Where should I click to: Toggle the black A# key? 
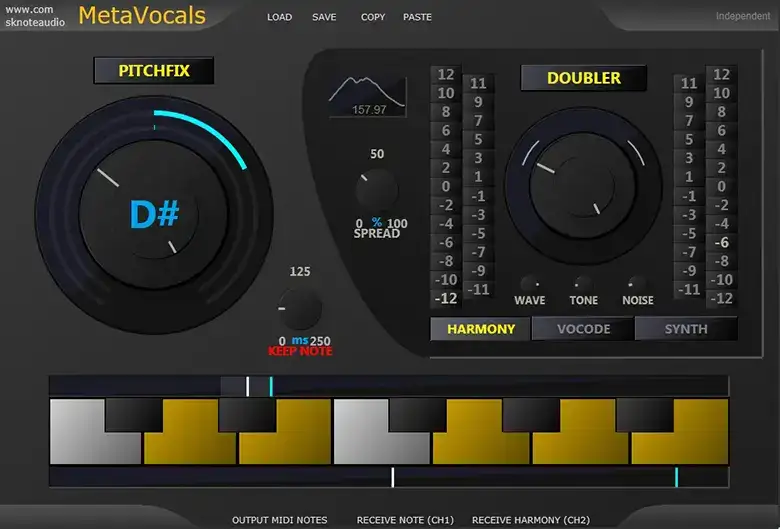pos(645,415)
